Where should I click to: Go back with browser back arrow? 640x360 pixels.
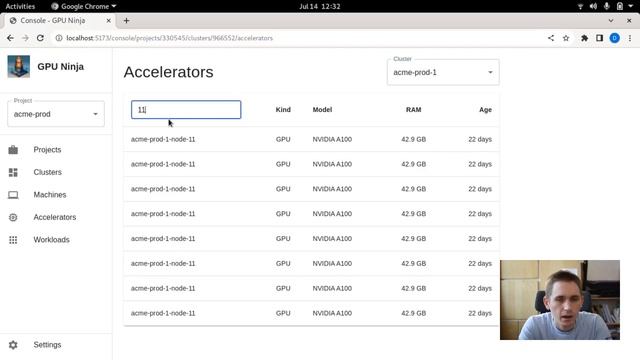[x=10, y=38]
